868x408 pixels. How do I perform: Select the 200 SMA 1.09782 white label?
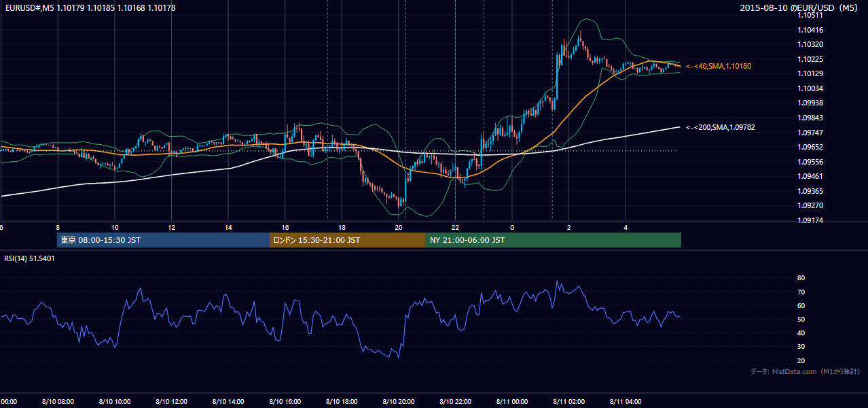(x=721, y=127)
